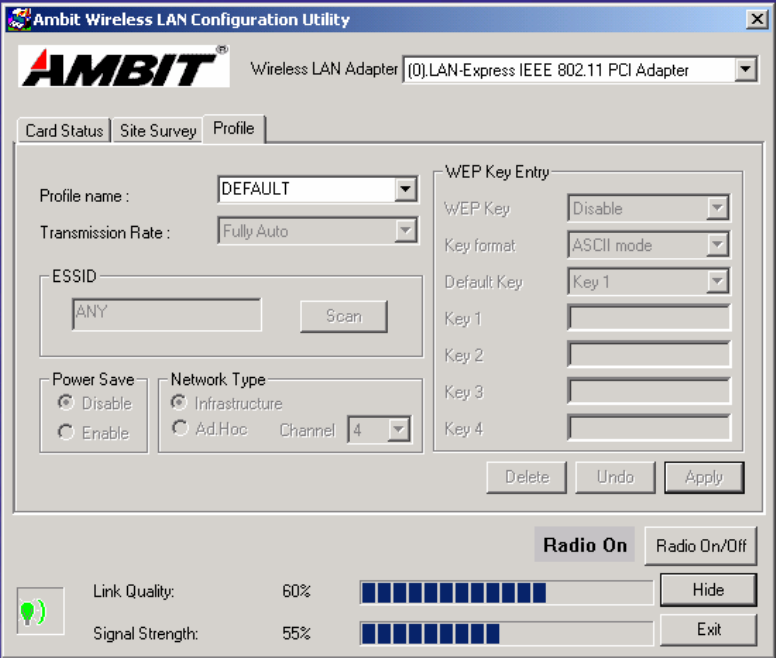Switch to the Site Survey tab
This screenshot has width=776, height=658.
pyautogui.click(x=158, y=131)
